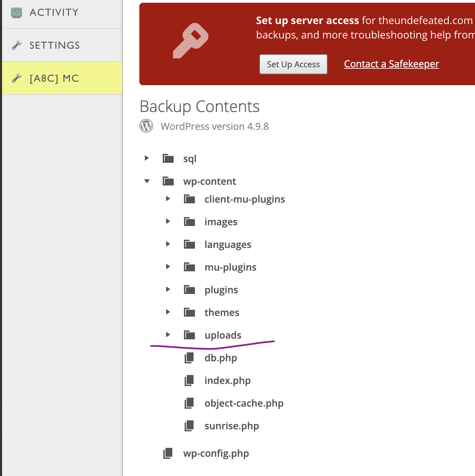Collapse the wp-content folder arrow

click(147, 181)
